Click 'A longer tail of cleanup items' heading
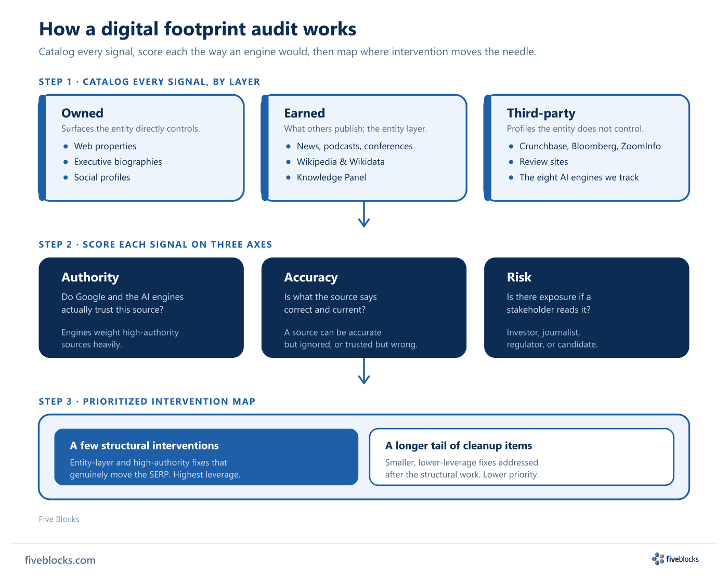Image resolution: width=728 pixels, height=580 pixels. [459, 446]
